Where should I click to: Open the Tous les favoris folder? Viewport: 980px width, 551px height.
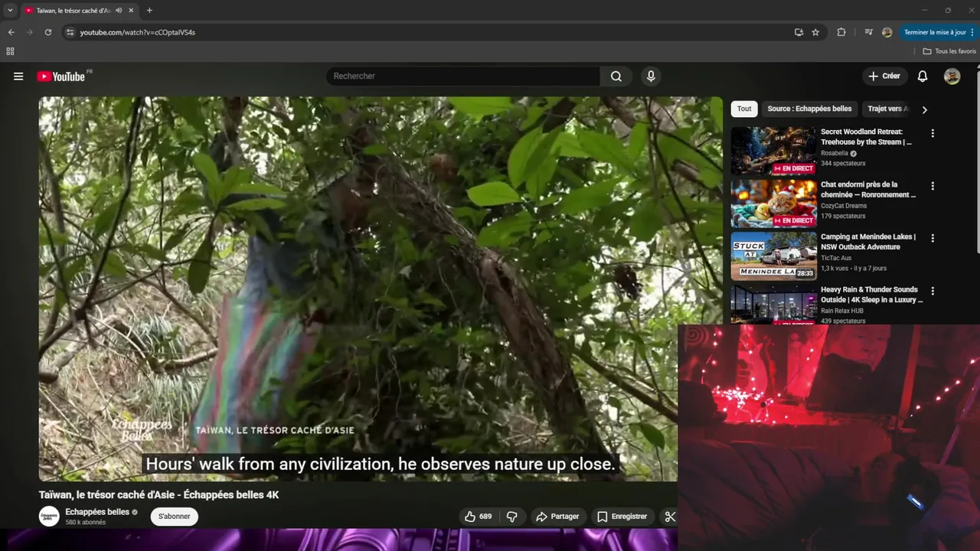coord(949,51)
